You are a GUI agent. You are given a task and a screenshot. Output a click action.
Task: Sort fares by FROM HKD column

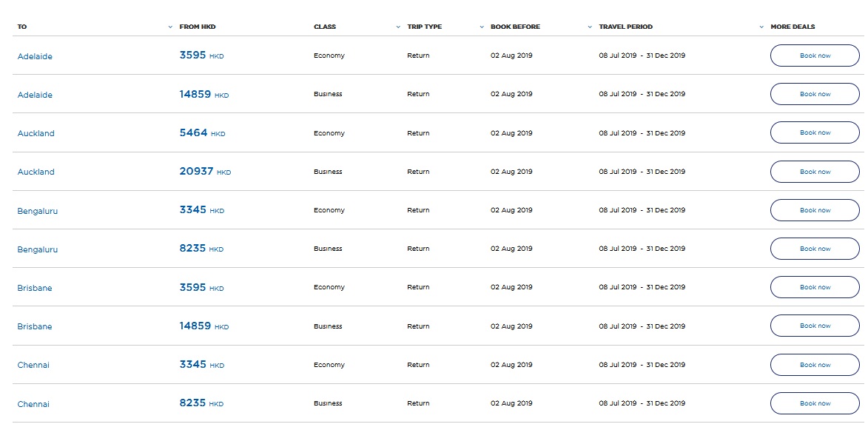click(x=197, y=27)
